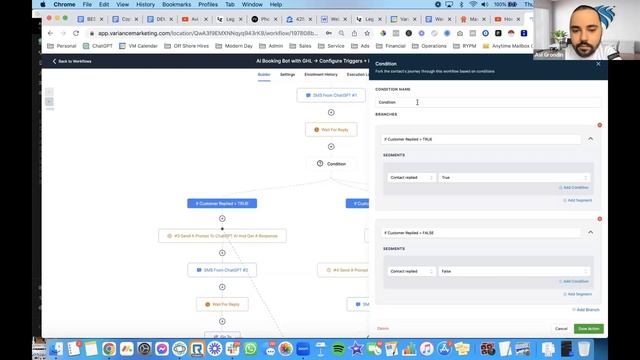Open the Bookmarks menu in menu bar
The width and height of the screenshot is (640, 360).
click(176, 4)
